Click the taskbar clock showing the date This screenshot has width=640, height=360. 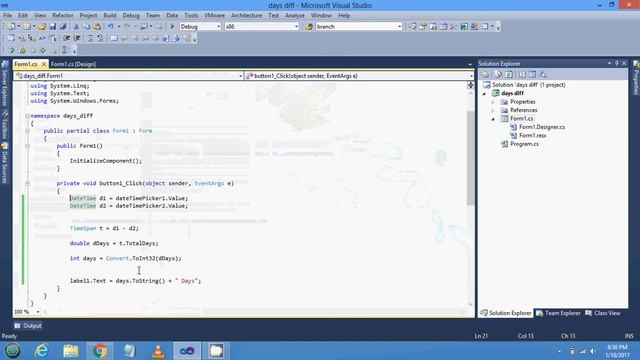pyautogui.click(x=617, y=351)
